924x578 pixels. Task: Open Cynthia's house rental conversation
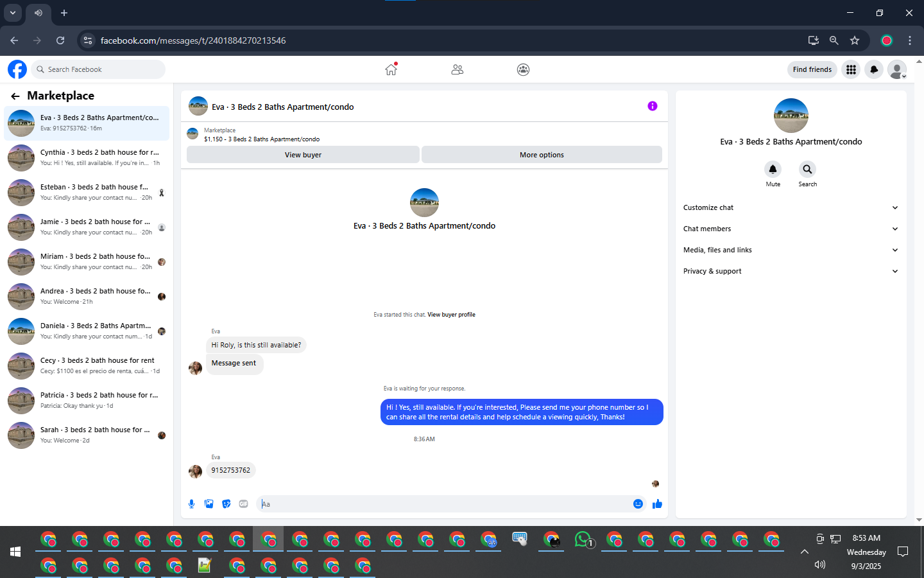(x=87, y=158)
